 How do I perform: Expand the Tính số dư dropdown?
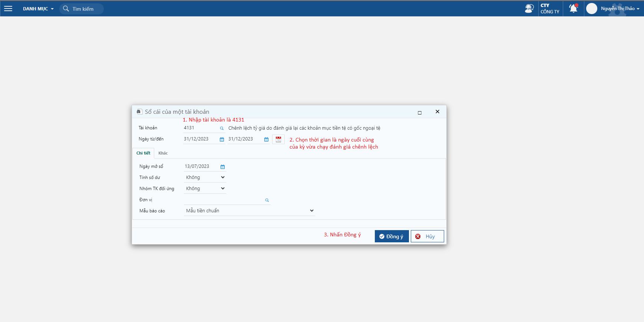point(205,177)
